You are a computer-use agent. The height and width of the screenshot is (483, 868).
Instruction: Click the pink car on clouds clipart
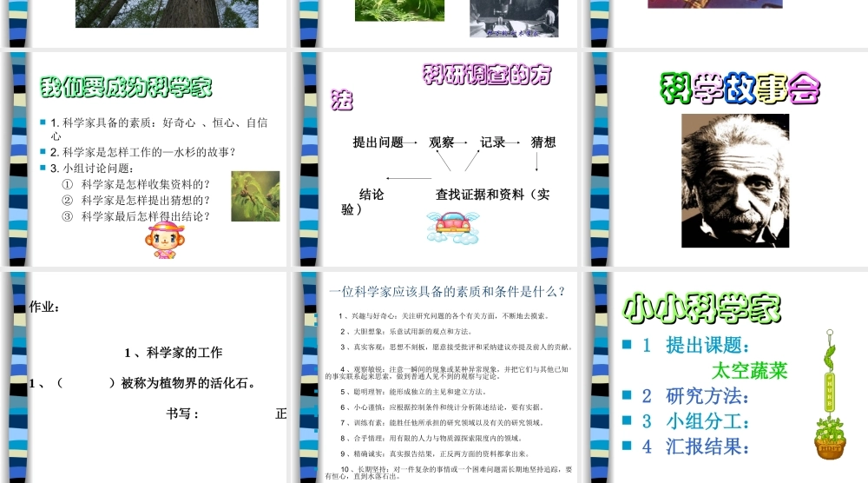pos(453,228)
